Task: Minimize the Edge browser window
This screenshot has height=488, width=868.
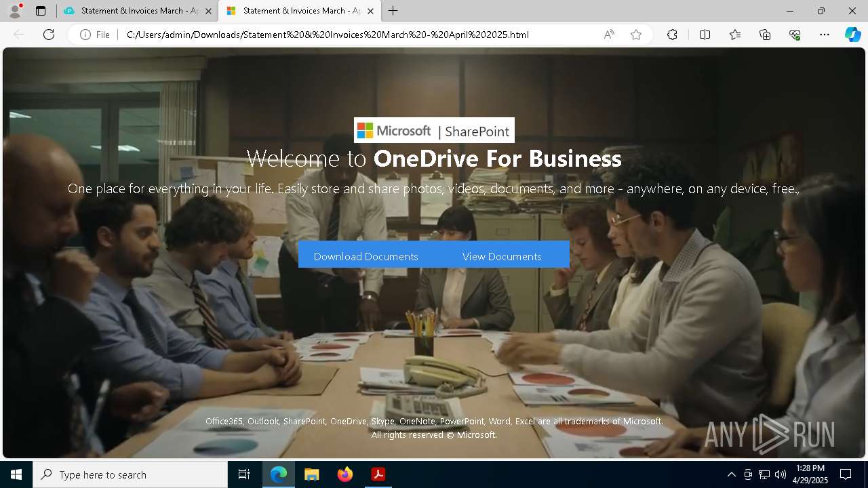Action: point(790,11)
